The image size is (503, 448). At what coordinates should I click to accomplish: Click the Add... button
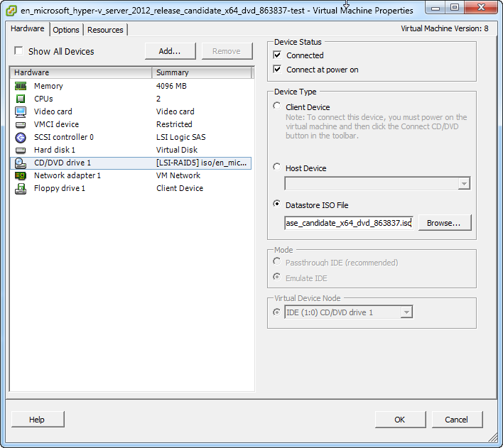[x=170, y=51]
